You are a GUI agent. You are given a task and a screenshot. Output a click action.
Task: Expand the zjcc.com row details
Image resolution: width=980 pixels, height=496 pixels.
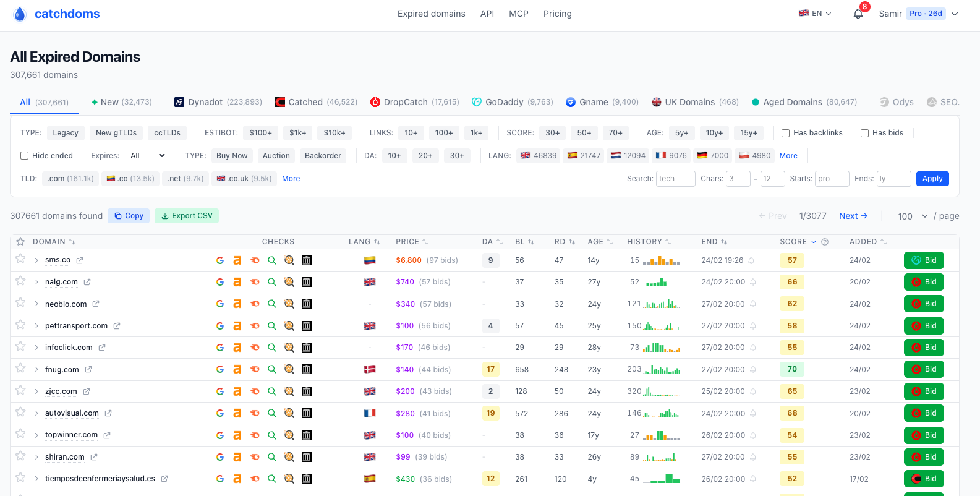click(36, 391)
